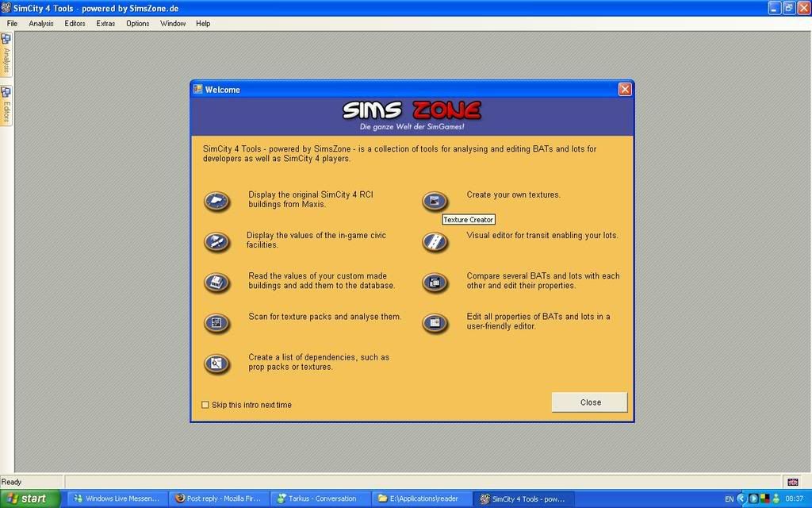Open the Help menu
812x508 pixels.
203,23
